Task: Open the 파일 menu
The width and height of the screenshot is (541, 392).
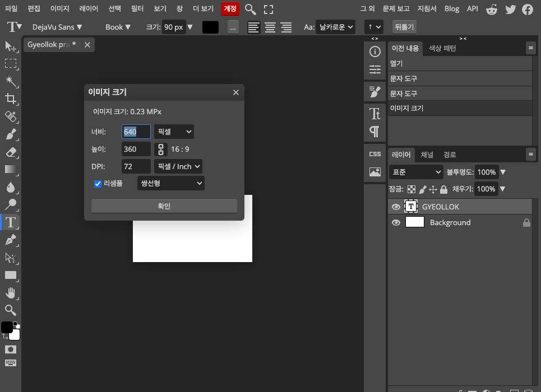Action: coord(11,8)
